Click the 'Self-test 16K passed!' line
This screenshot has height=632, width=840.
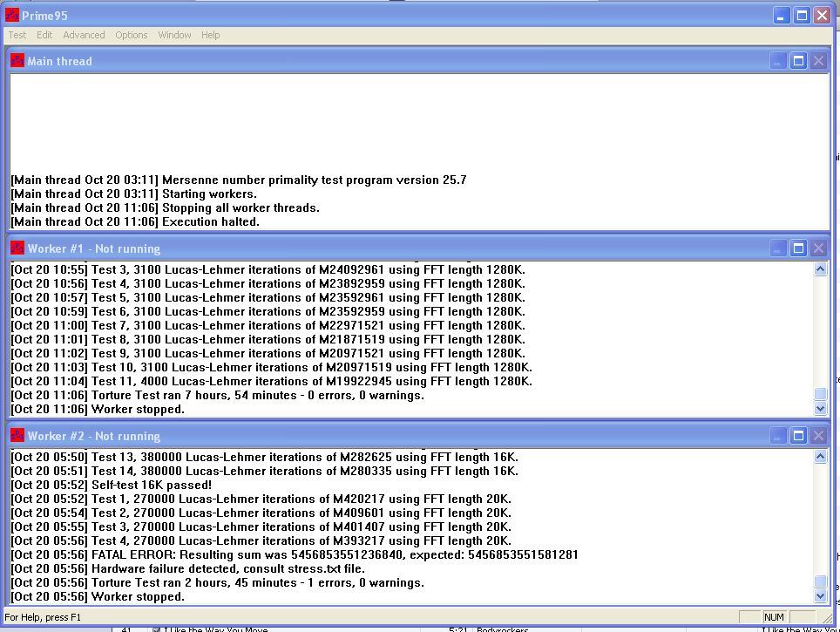click(112, 485)
